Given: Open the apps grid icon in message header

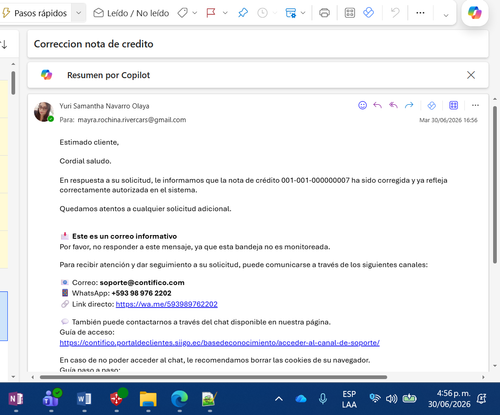Looking at the screenshot, I should (453, 105).
